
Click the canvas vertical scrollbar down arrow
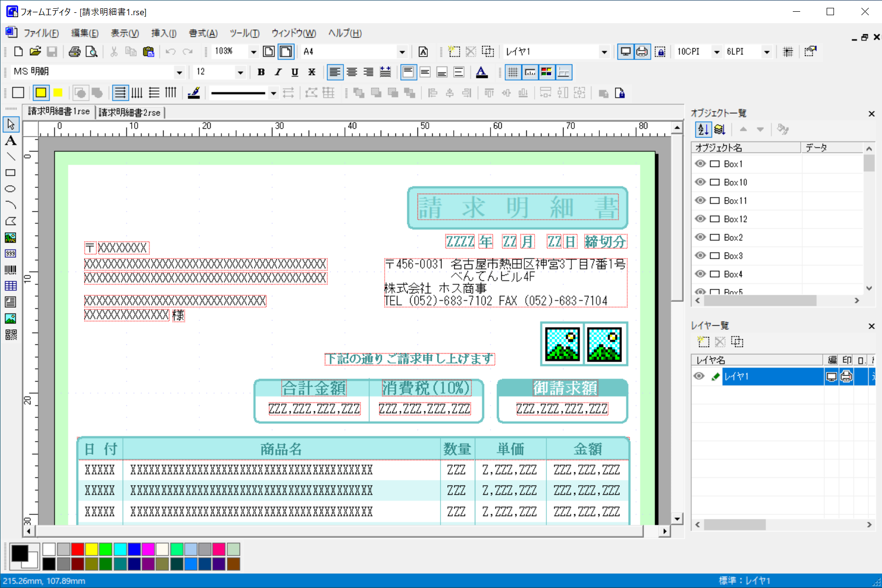point(677,519)
